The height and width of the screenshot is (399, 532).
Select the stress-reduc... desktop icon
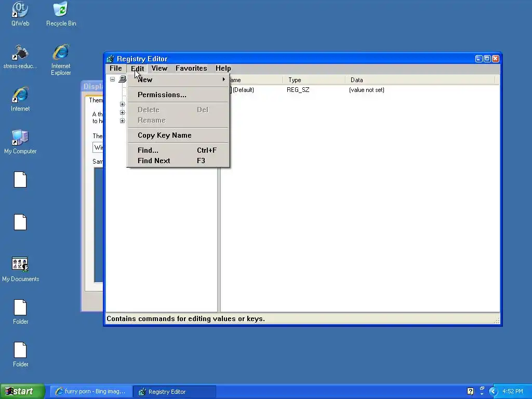click(x=20, y=56)
